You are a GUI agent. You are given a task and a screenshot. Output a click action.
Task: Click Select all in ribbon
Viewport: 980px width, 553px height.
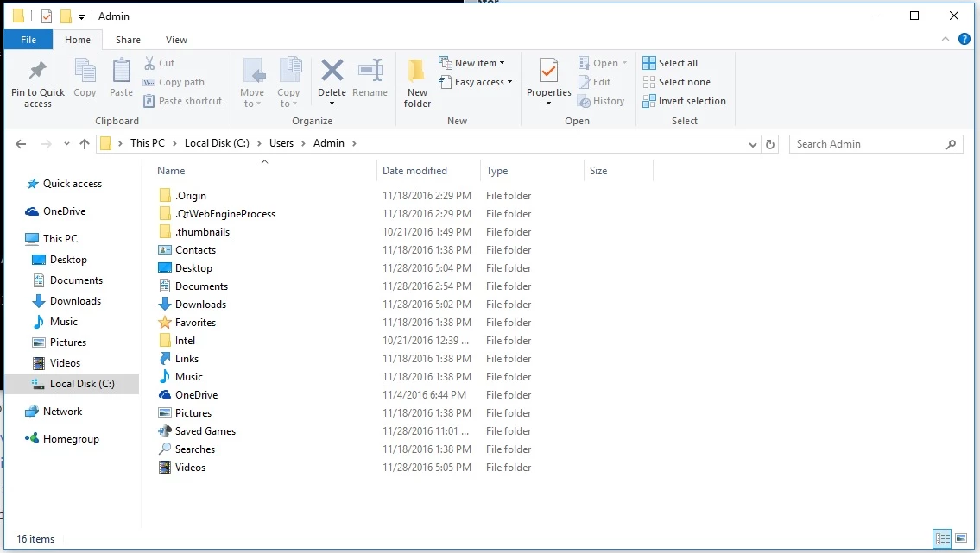pyautogui.click(x=670, y=63)
